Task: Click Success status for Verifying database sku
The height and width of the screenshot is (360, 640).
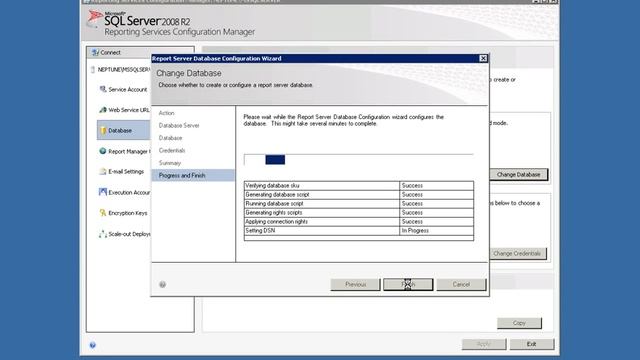Action: pos(436,186)
